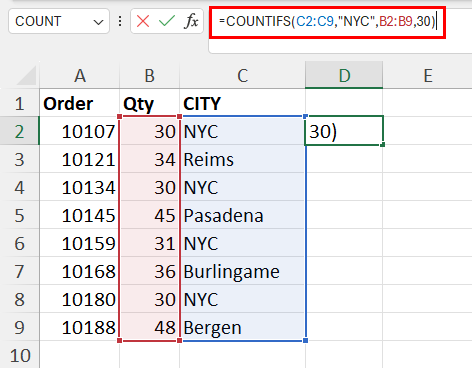The width and height of the screenshot is (472, 368).
Task: Click the Name Box showing COUNT
Action: [59, 21]
